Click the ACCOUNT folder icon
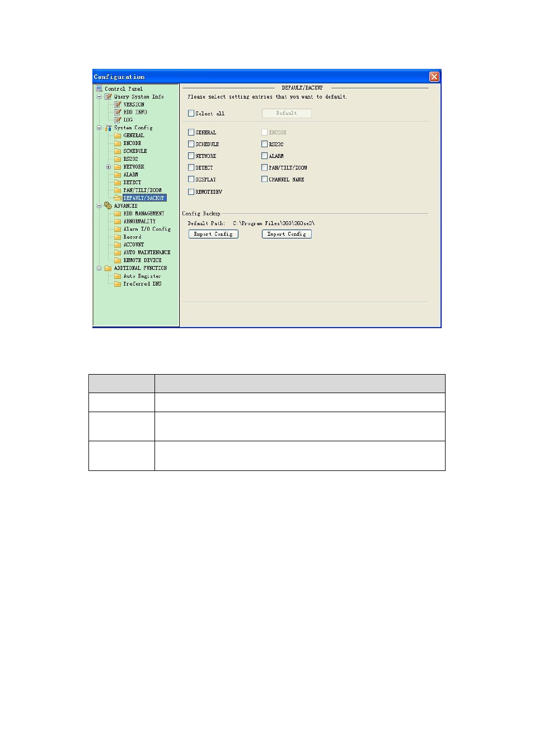This screenshot has width=534, height=756. pyautogui.click(x=118, y=245)
